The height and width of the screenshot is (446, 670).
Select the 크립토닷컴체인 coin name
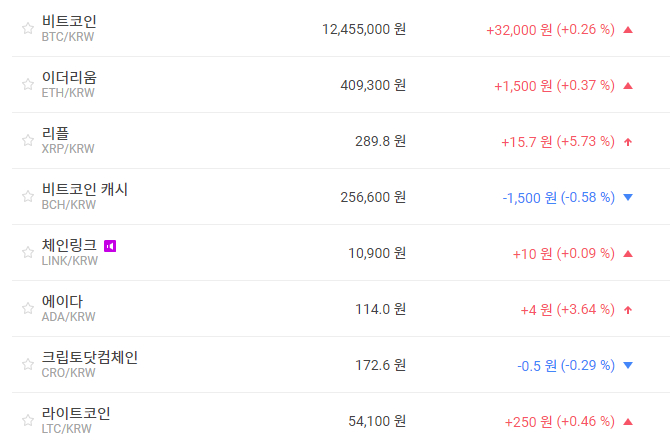coord(90,357)
